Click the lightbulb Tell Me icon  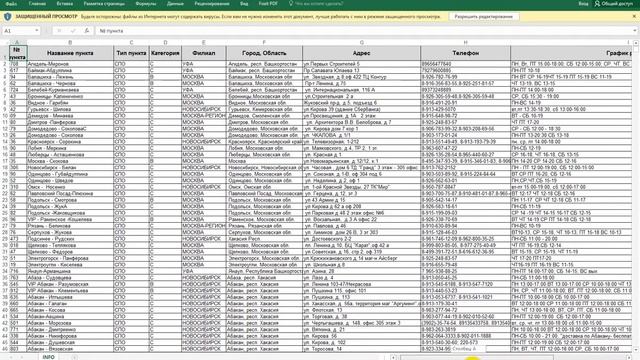291,4
